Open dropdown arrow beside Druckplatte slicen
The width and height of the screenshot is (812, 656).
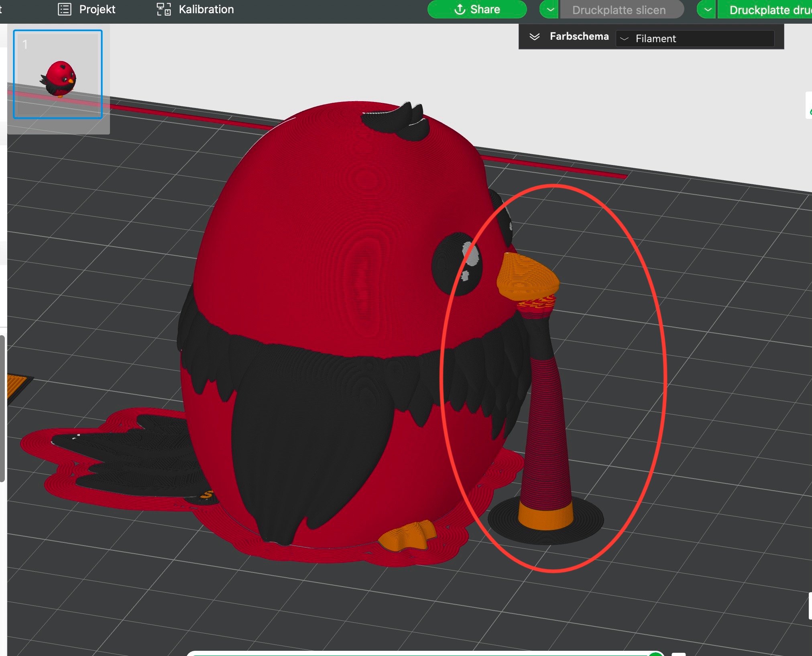tap(550, 10)
